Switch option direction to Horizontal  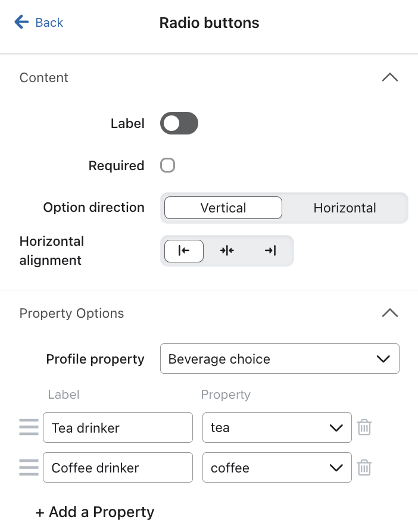[344, 208]
